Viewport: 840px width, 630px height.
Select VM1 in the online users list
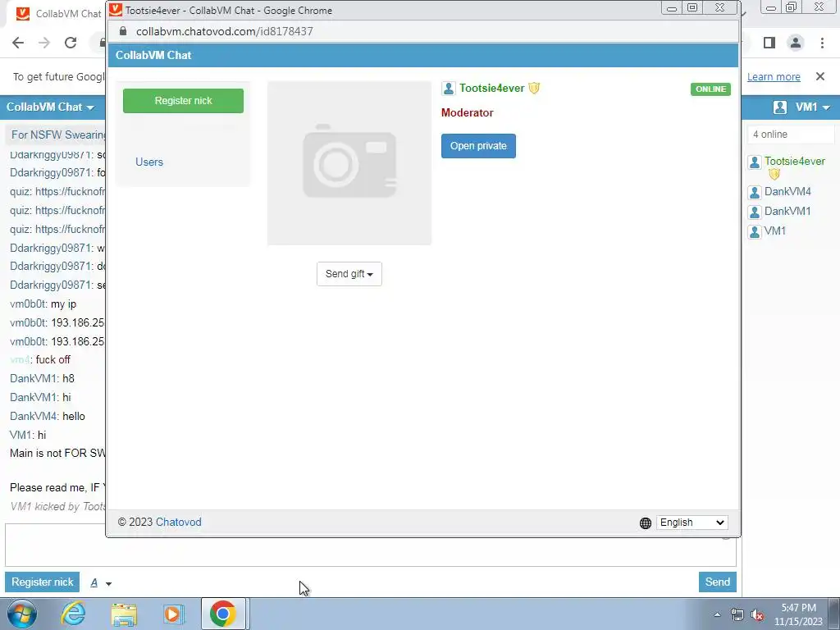pos(774,231)
